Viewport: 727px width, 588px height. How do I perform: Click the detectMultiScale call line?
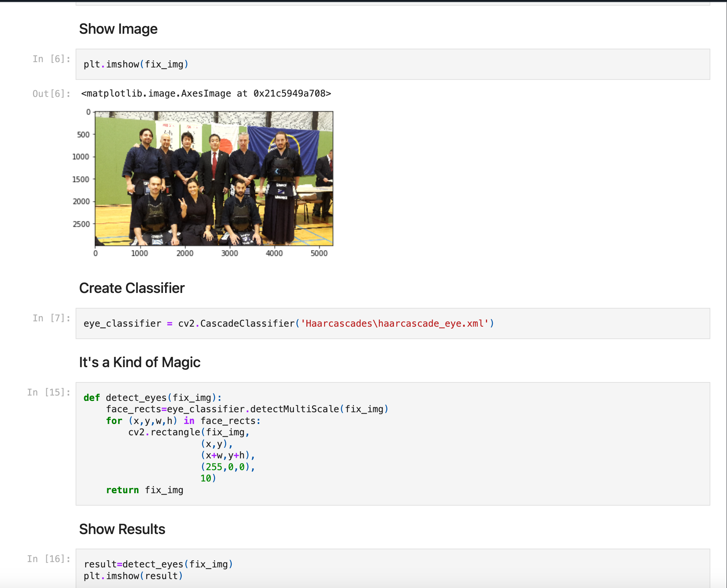pyautogui.click(x=247, y=409)
